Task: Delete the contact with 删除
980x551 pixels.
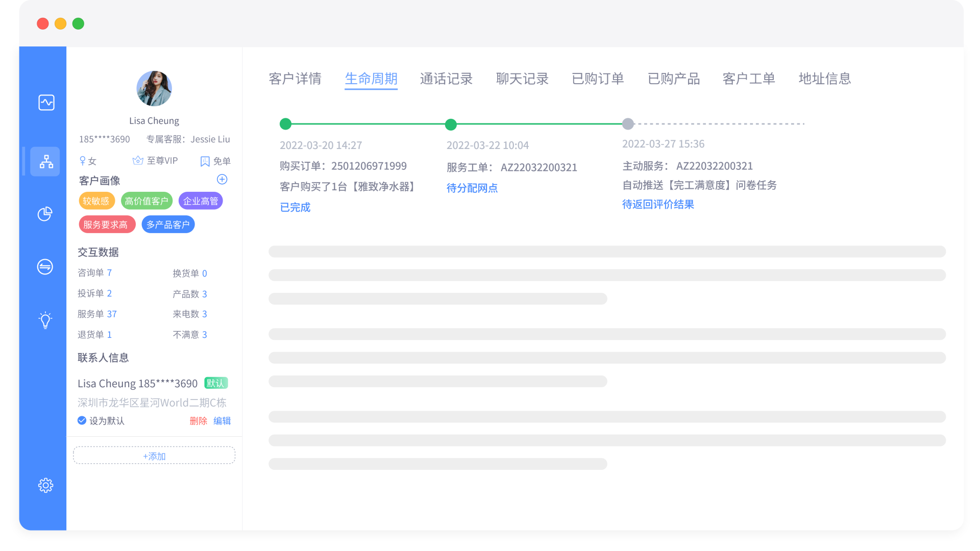Action: (x=199, y=421)
